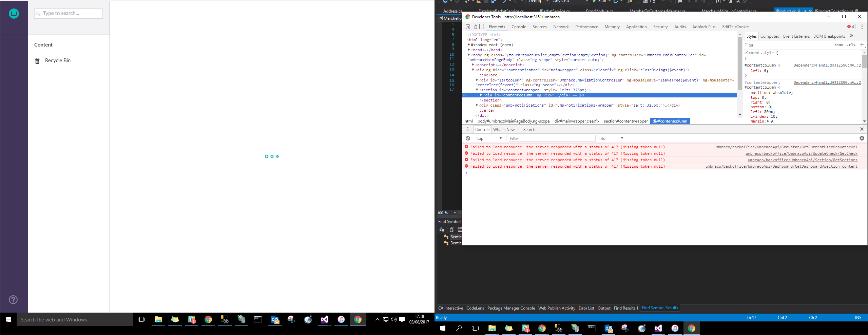Image resolution: width=868 pixels, height=335 pixels.
Task: Open the Application tab
Action: [636, 27]
